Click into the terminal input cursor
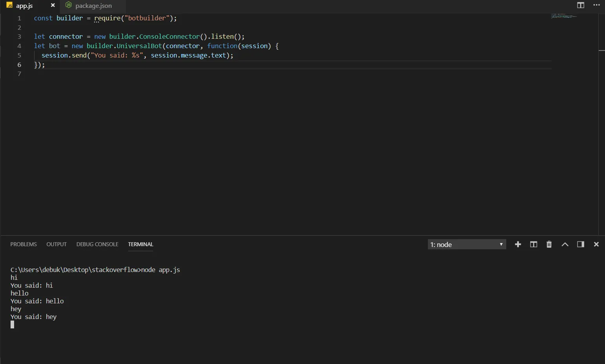 click(13, 324)
